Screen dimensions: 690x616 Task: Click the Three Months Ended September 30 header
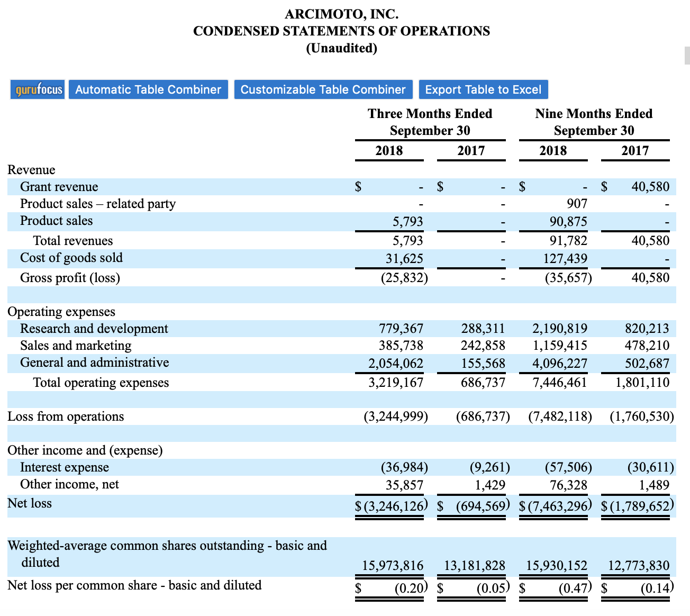430,122
